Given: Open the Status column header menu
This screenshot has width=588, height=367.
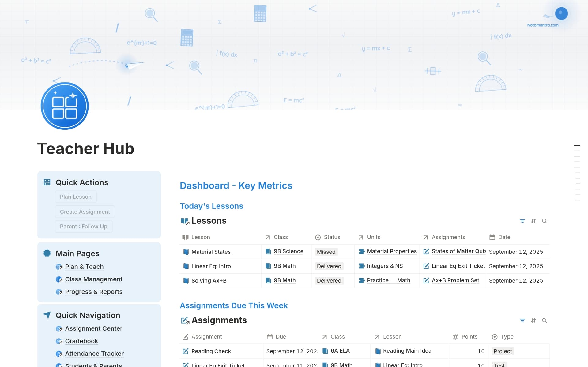Looking at the screenshot, I should point(332,237).
